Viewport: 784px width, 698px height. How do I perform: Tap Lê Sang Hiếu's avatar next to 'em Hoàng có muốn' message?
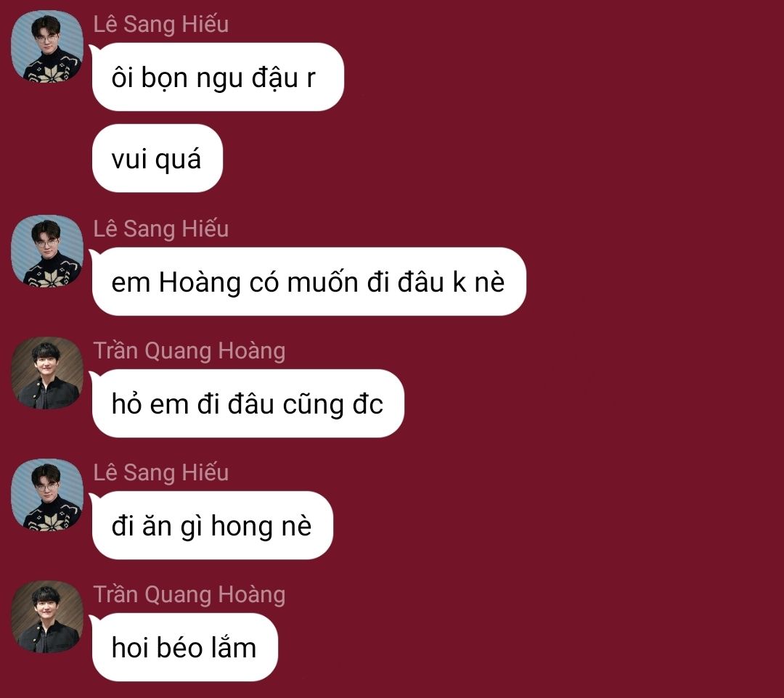pyautogui.click(x=47, y=251)
